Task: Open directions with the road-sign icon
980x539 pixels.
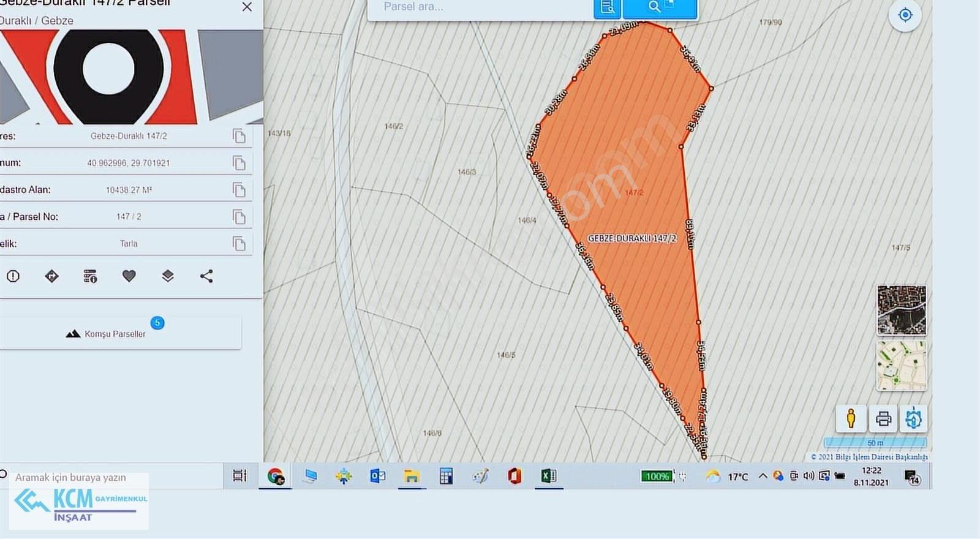Action: [51, 276]
